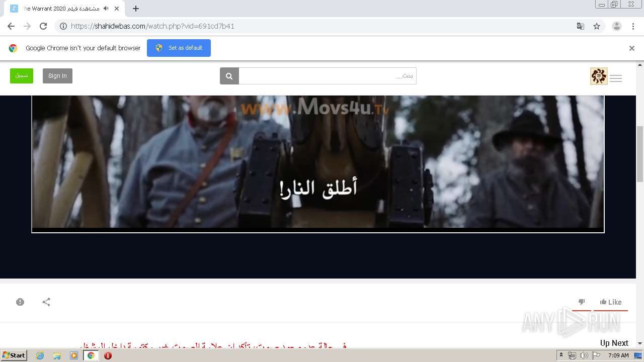644x362 pixels.
Task: Click the page vertical scrollbar thumb
Action: click(640, 154)
